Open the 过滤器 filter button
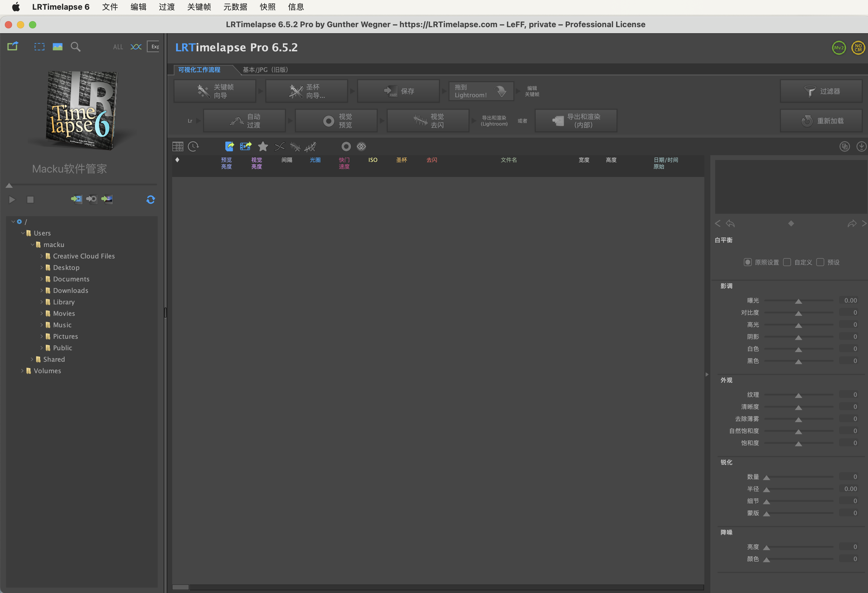 (821, 91)
